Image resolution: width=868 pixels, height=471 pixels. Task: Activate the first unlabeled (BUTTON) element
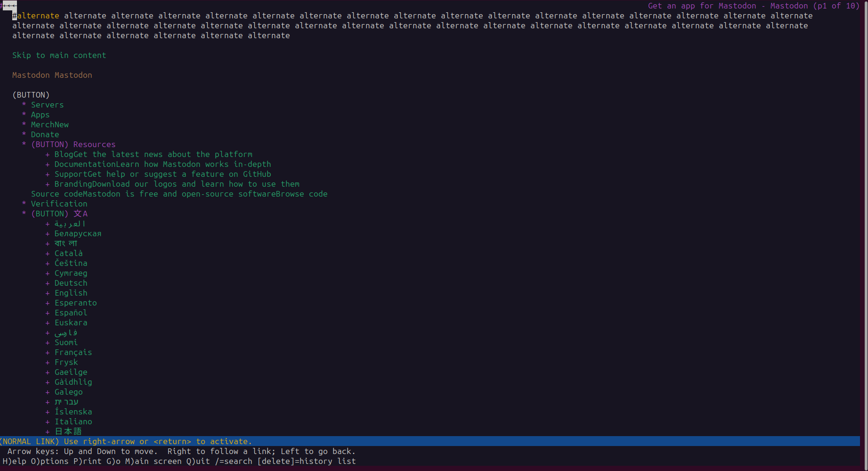coord(31,95)
